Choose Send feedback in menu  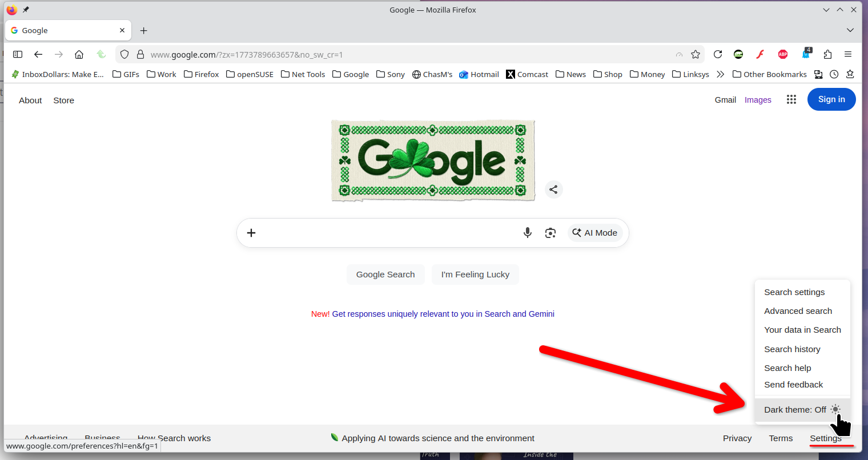click(794, 385)
